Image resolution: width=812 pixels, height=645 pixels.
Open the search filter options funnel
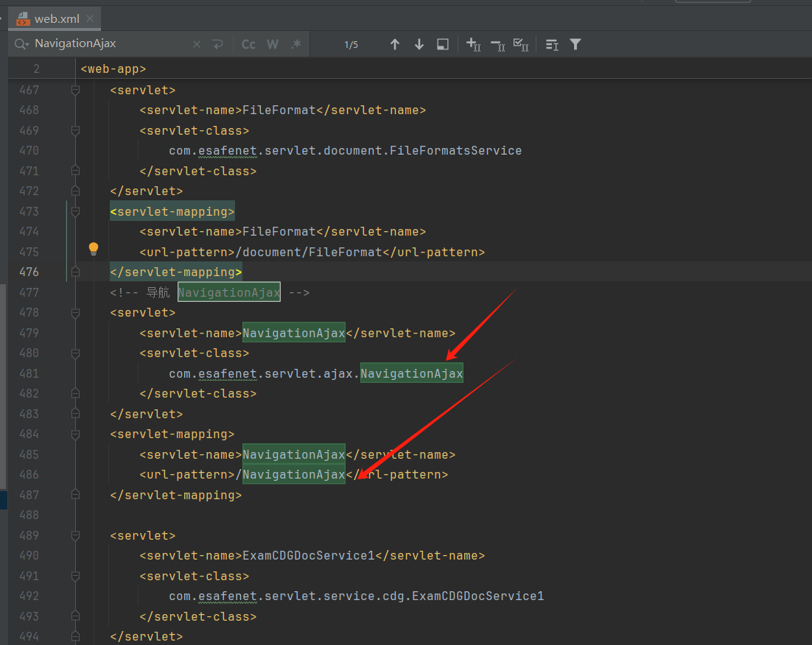coord(575,44)
